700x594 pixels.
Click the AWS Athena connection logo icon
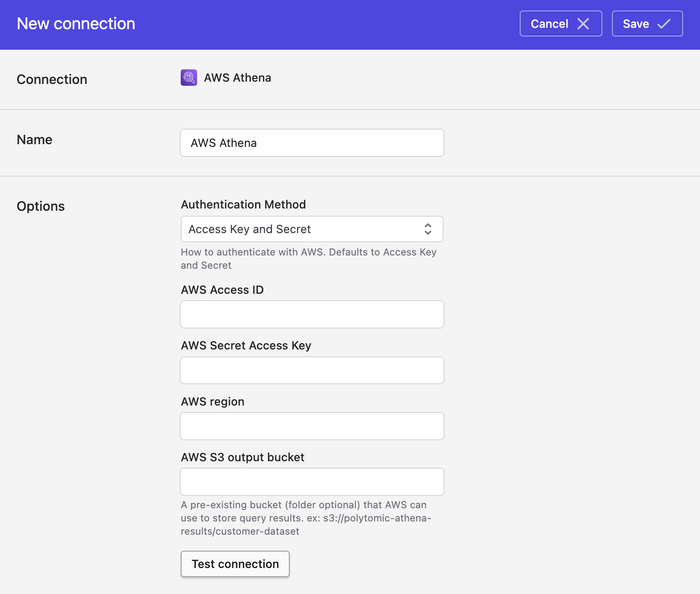(x=189, y=78)
